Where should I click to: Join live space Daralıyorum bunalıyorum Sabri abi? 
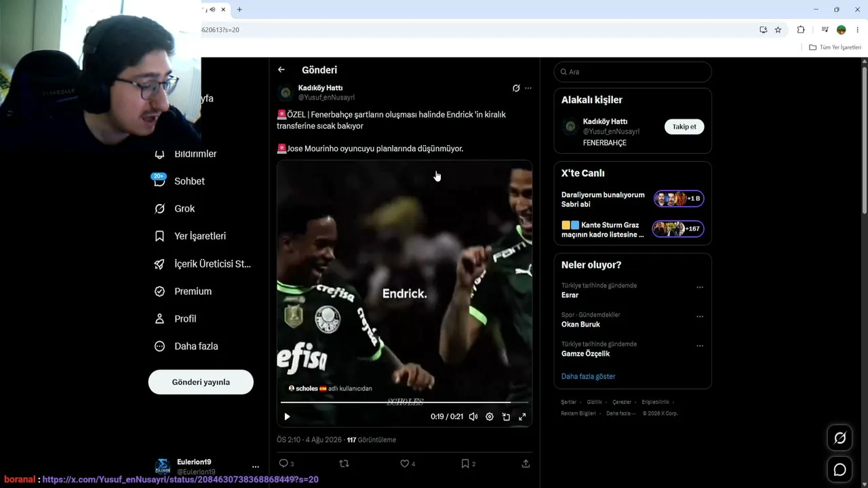(x=633, y=199)
